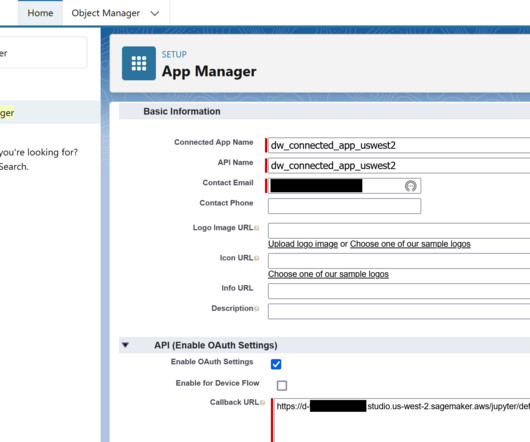
Task: Click the Callback URL help icon
Action: tap(263, 402)
